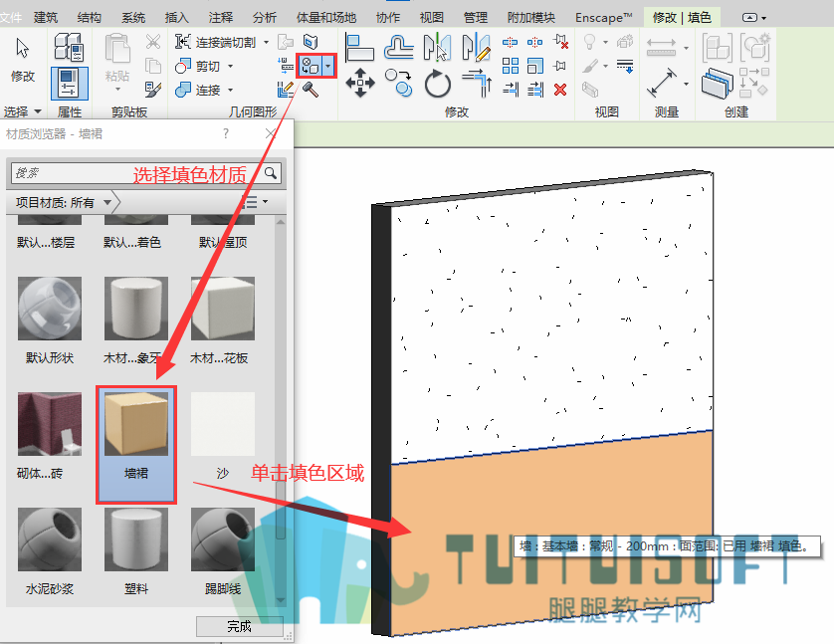This screenshot has width=834, height=644.
Task: Click the red X Delete icon
Action: click(560, 90)
